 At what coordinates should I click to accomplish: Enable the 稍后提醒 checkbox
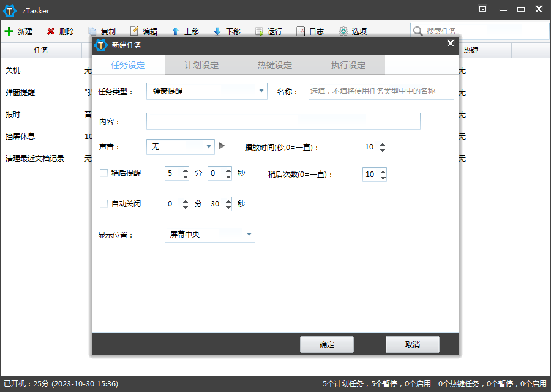click(103, 173)
